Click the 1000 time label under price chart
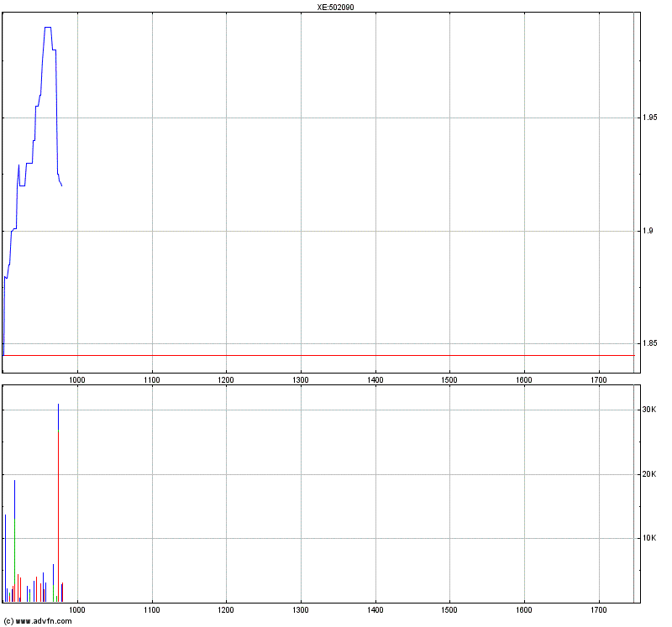 [77, 380]
